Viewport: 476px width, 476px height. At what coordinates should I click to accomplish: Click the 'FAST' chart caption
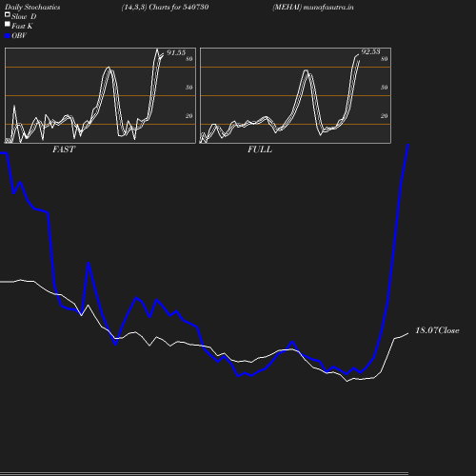tap(64, 149)
